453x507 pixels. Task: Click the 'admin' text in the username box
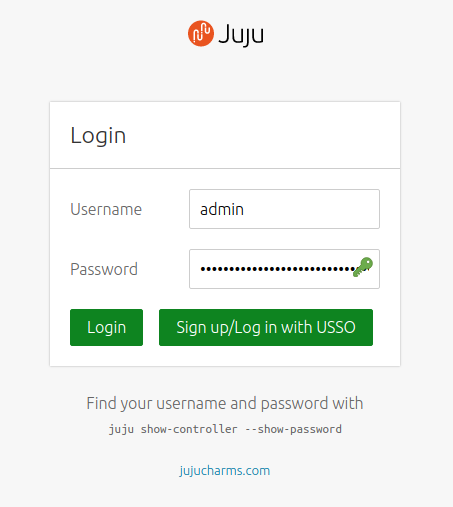tap(222, 209)
